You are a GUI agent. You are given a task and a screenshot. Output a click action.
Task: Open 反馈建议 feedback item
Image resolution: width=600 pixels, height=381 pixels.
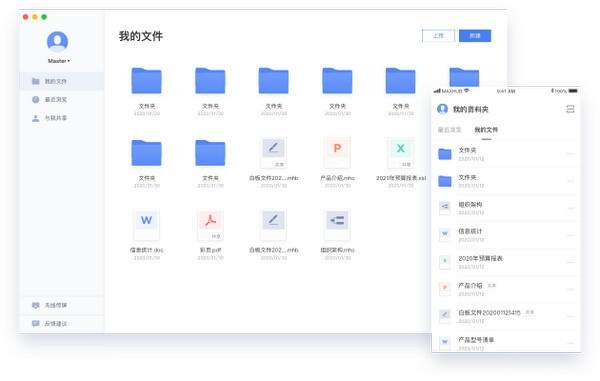point(62,324)
